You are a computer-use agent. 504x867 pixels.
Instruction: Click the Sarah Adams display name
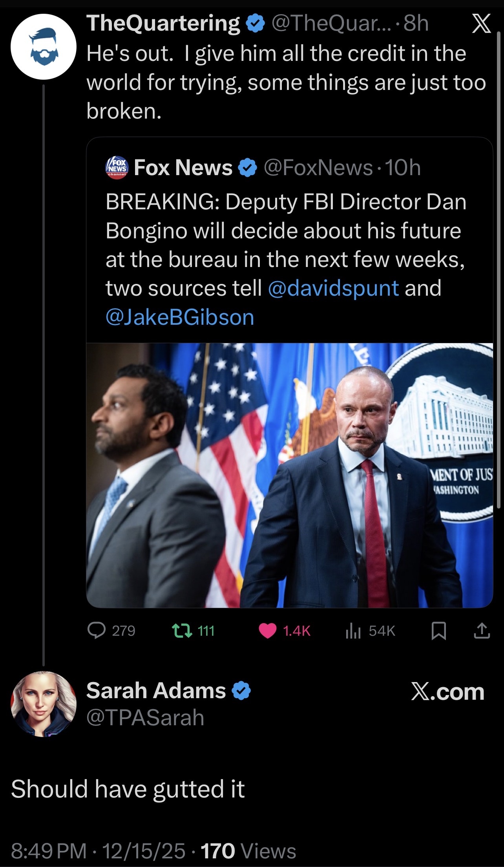pyautogui.click(x=156, y=690)
